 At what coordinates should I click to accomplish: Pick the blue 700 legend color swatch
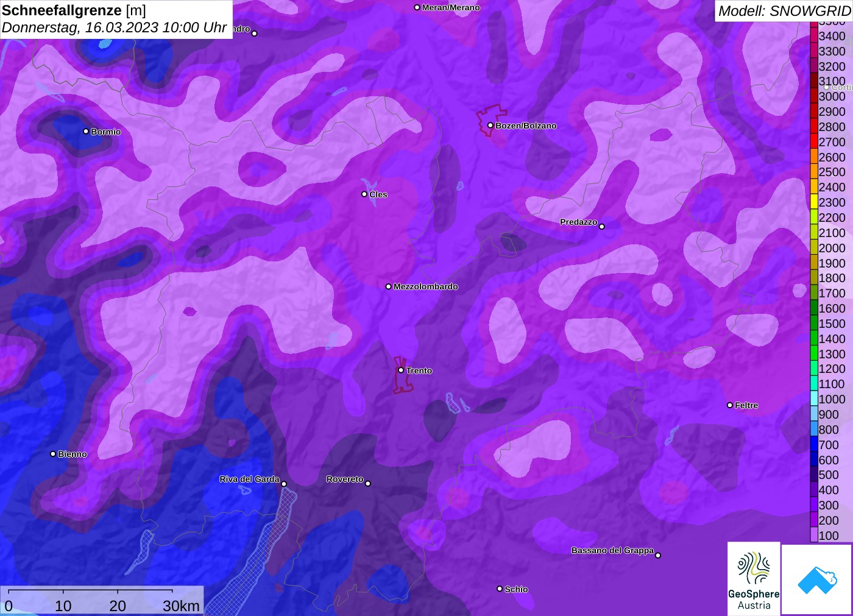(814, 444)
